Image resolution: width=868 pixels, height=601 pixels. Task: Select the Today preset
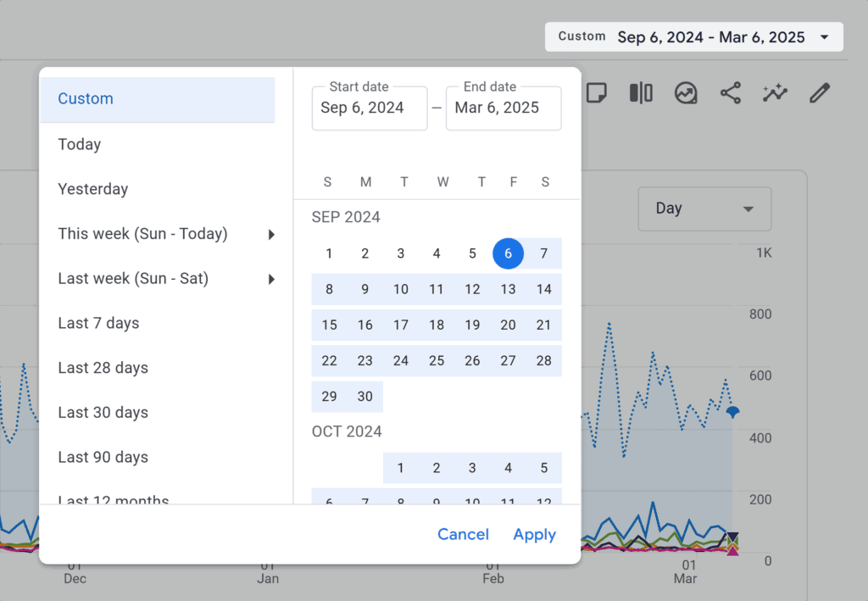79,144
